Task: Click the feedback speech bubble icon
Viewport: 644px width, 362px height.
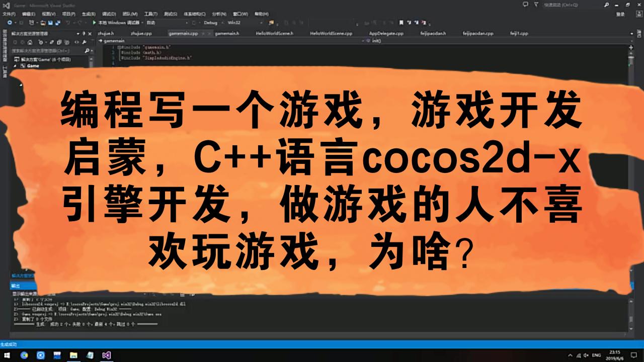Action: click(x=526, y=4)
